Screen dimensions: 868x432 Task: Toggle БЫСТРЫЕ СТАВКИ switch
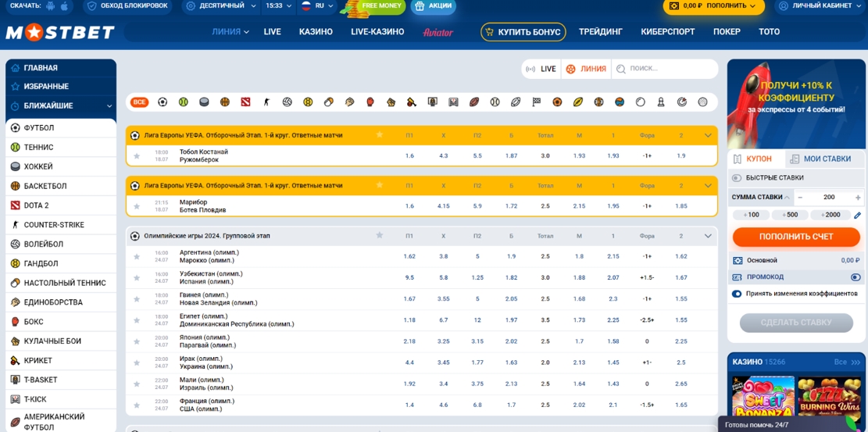pyautogui.click(x=737, y=178)
